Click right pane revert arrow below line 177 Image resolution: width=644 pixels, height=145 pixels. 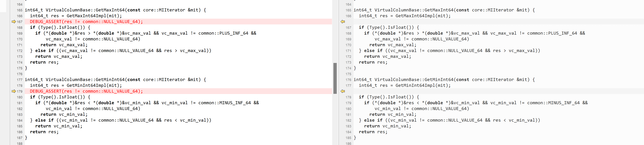click(x=343, y=91)
